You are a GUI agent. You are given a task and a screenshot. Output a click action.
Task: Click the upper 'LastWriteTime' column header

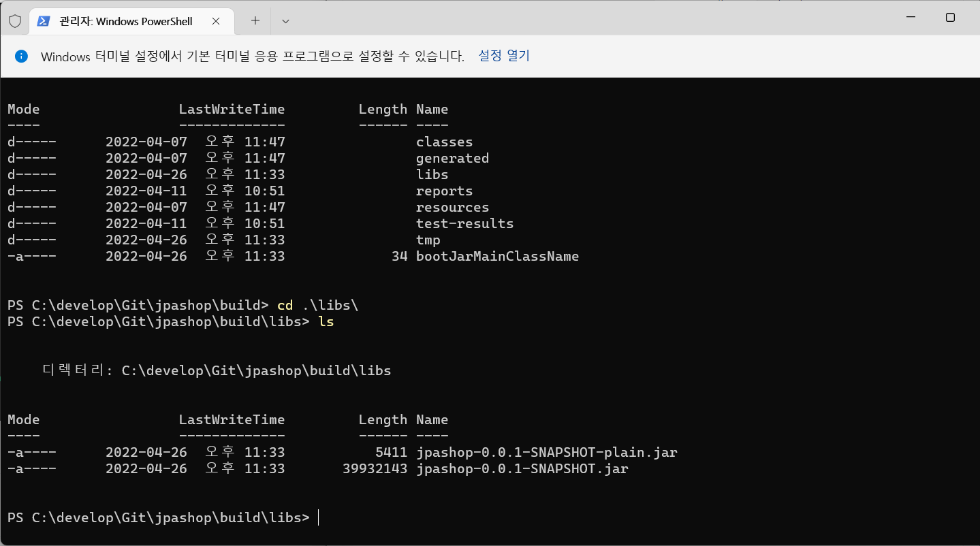232,109
